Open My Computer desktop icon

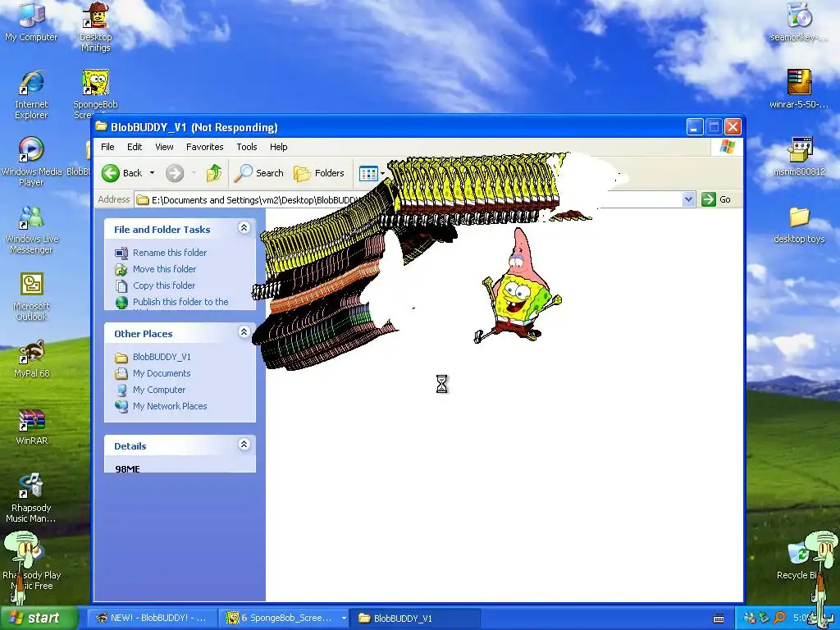(x=31, y=21)
